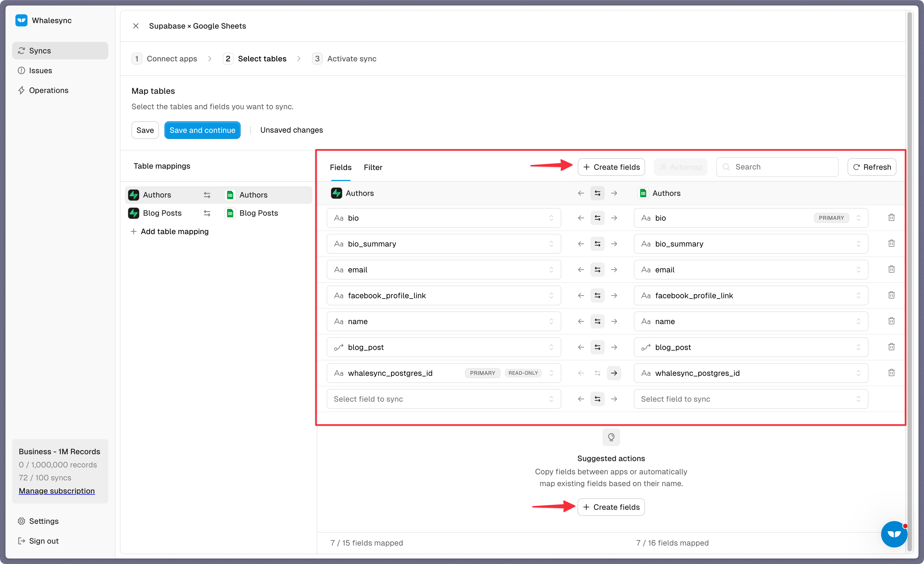Go to step 3 Activate sync
924x564 pixels.
coord(344,59)
